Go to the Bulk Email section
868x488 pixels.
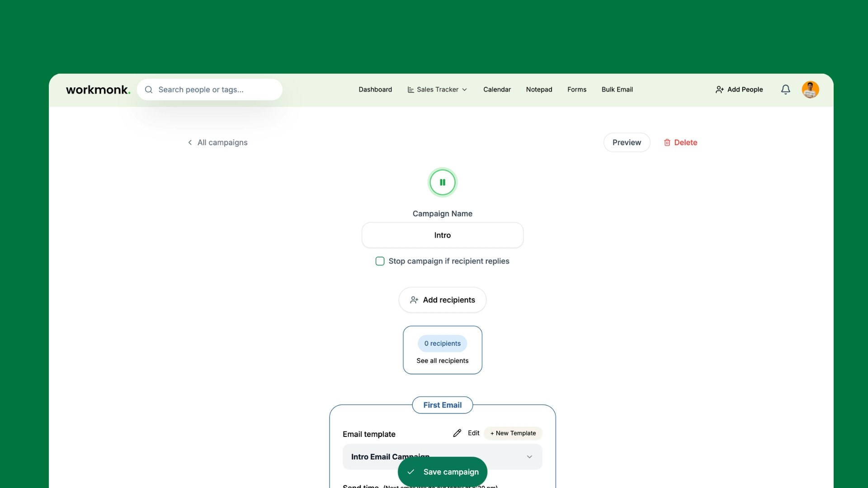(617, 89)
